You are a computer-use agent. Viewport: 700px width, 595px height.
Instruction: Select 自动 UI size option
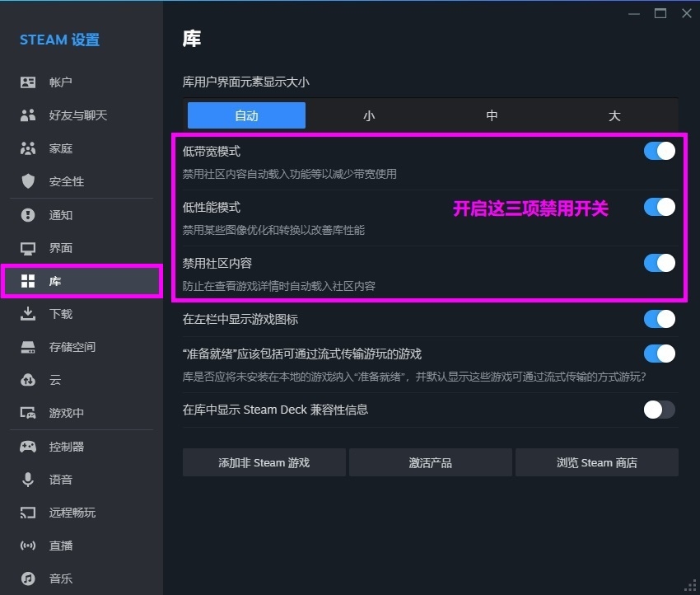tap(246, 115)
